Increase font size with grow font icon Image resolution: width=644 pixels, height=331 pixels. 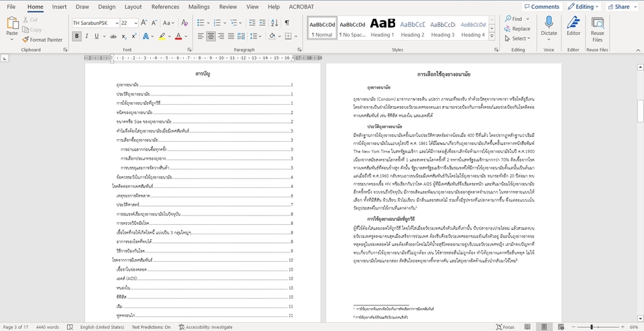[144, 23]
